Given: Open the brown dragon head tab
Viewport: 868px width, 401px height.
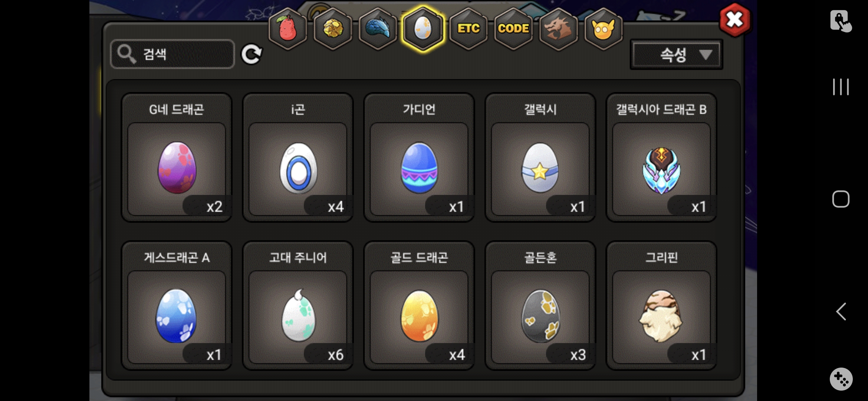Looking at the screenshot, I should 558,29.
